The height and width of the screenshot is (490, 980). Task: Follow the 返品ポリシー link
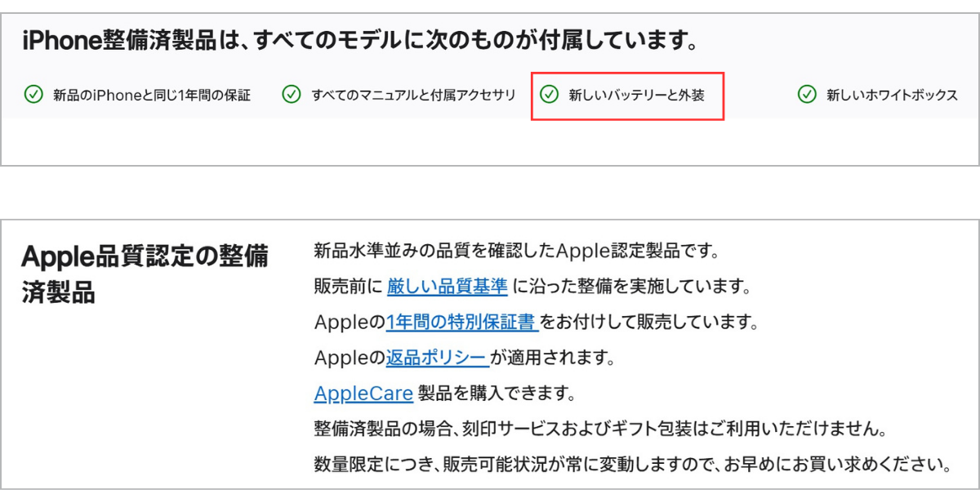click(438, 358)
